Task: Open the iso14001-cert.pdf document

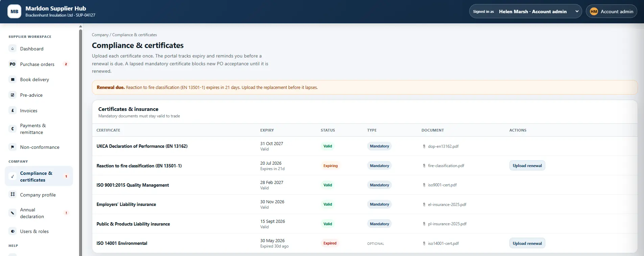Action: pyautogui.click(x=443, y=243)
